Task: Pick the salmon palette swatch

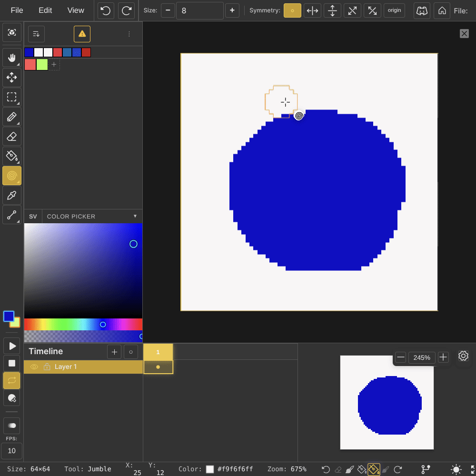Action: click(x=30, y=64)
